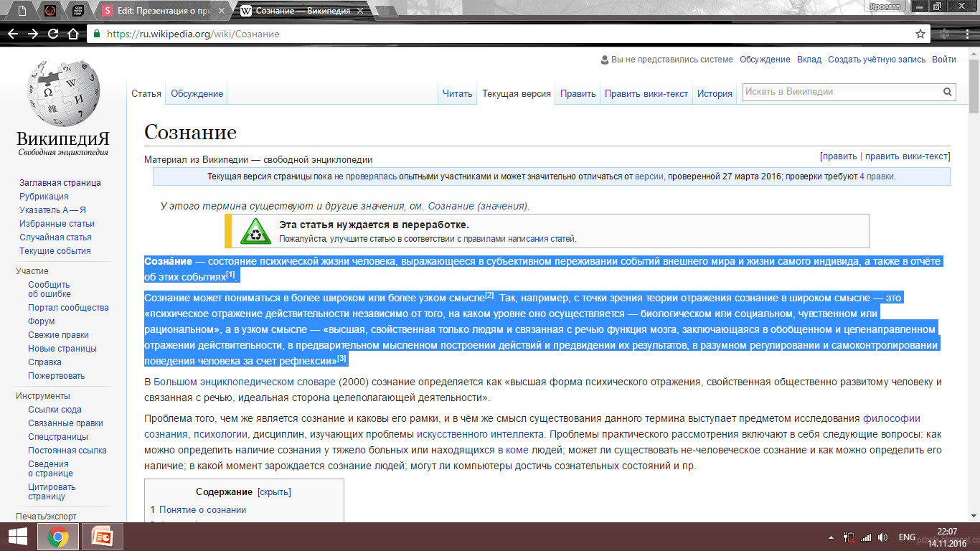980x551 pixels.
Task: Select the Текущая версия tab
Action: coord(517,93)
